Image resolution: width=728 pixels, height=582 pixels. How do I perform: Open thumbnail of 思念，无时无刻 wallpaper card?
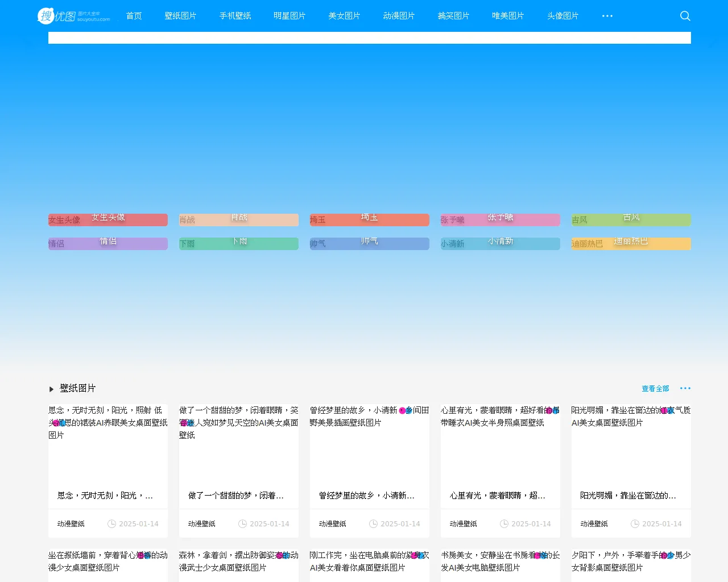(108, 443)
